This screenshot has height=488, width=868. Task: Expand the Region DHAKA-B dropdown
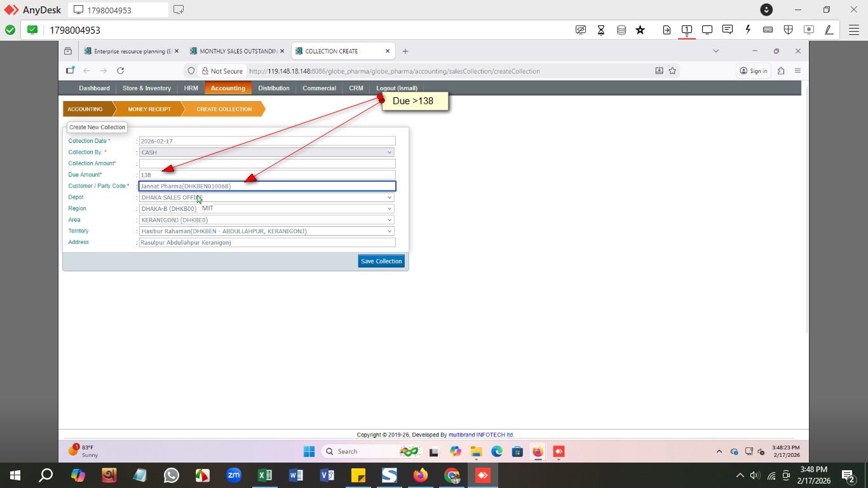coord(266,208)
